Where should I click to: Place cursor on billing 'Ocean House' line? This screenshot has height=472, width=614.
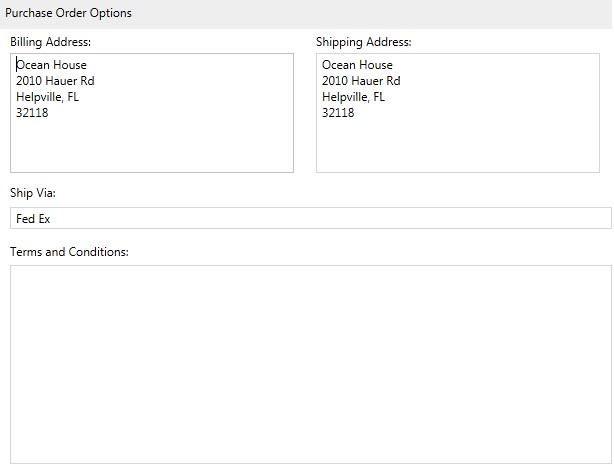point(51,65)
